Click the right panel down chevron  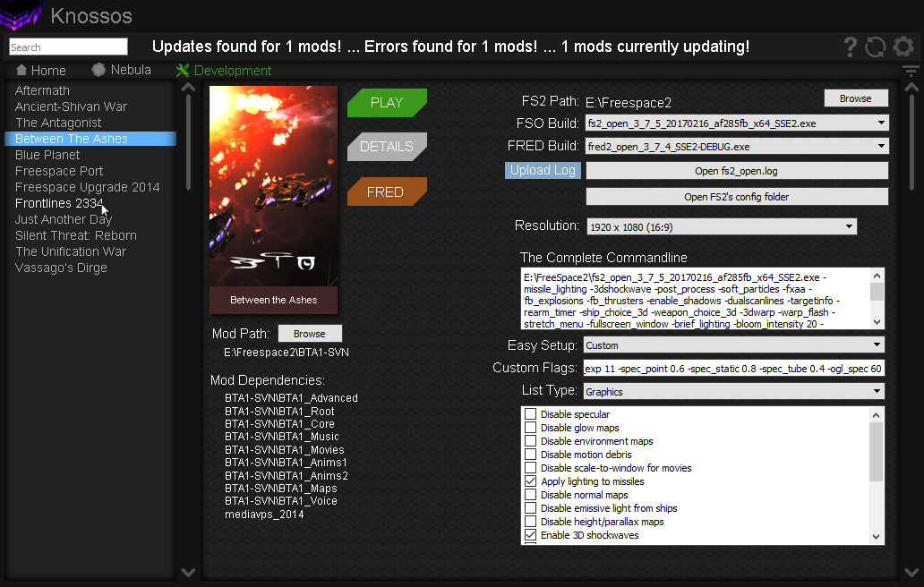911,573
